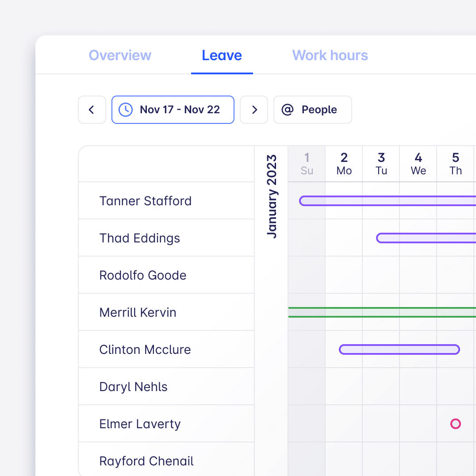Click the previous date range arrow

(x=92, y=110)
